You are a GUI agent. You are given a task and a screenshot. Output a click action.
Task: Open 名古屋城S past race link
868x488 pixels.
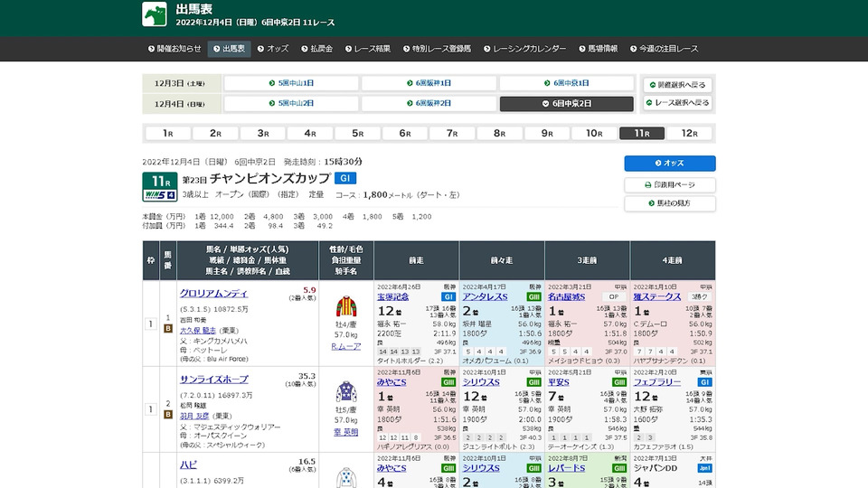click(x=566, y=297)
